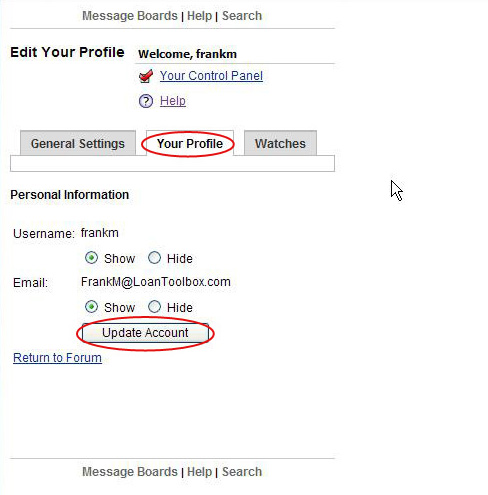This screenshot has height=495, width=488.
Task: Select the Your Profile tab
Action: (190, 143)
